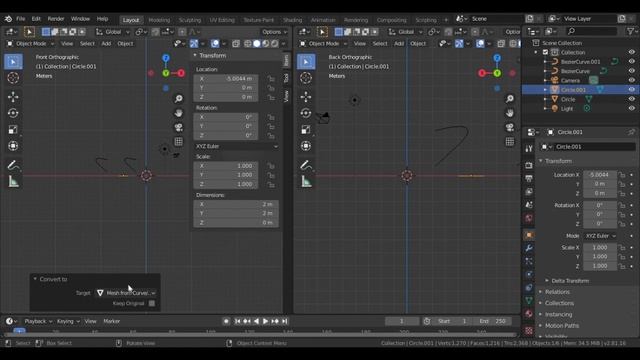This screenshot has width=640, height=360.
Task: Activate Select Box tool in right viewport
Action: click(306, 62)
